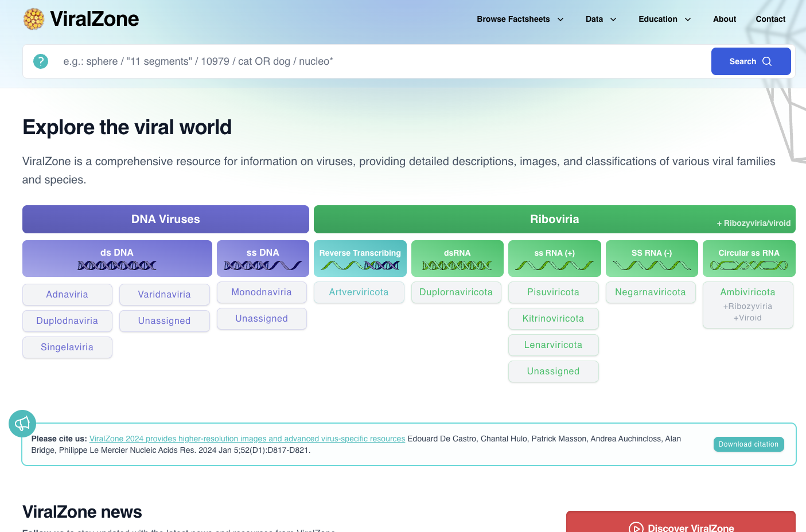
Task: Select the ss DNA helix tile
Action: (263, 259)
